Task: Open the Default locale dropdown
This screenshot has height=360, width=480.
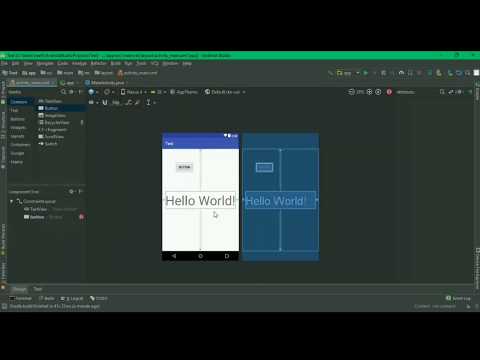Action: (x=225, y=92)
